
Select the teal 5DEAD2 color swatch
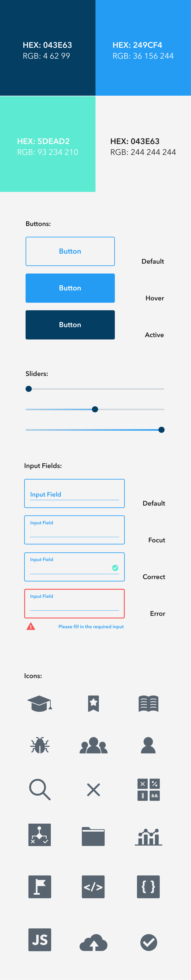click(x=48, y=144)
